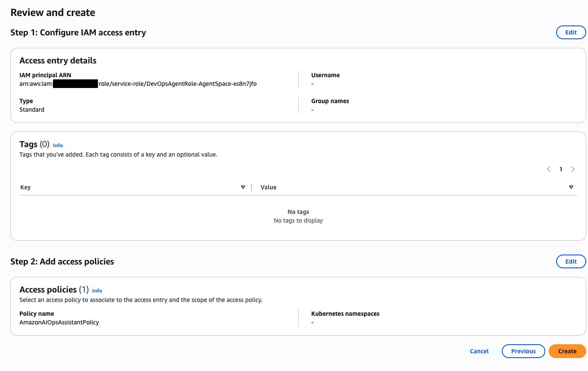Image resolution: width=588 pixels, height=371 pixels.
Task: Go back using the Previous button
Action: tap(523, 351)
